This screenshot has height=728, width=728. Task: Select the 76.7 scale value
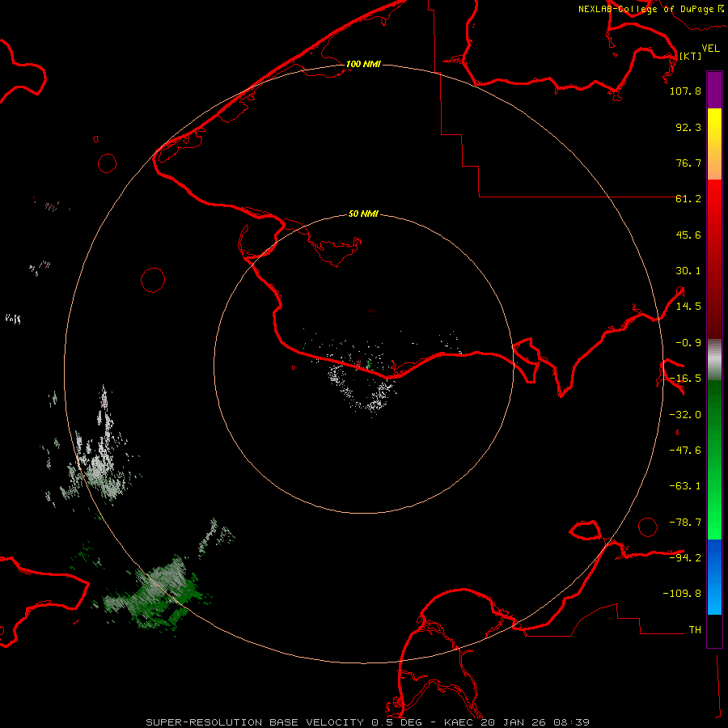point(688,163)
